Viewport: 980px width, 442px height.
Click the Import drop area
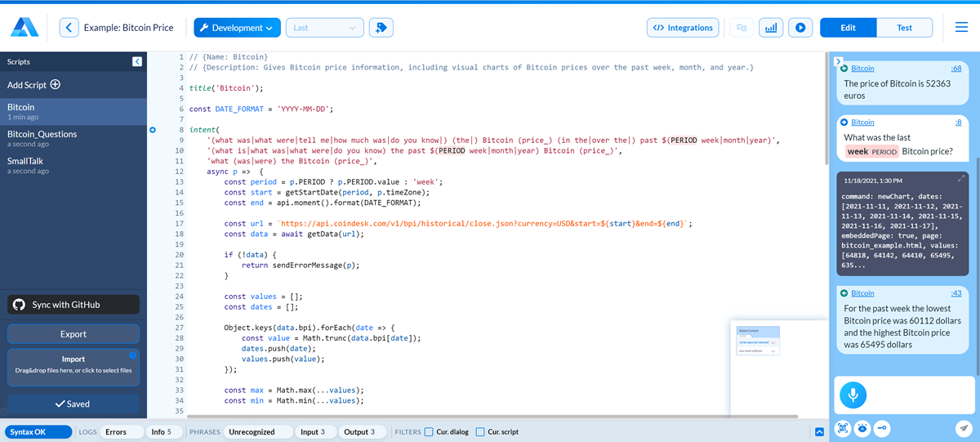coord(73,367)
